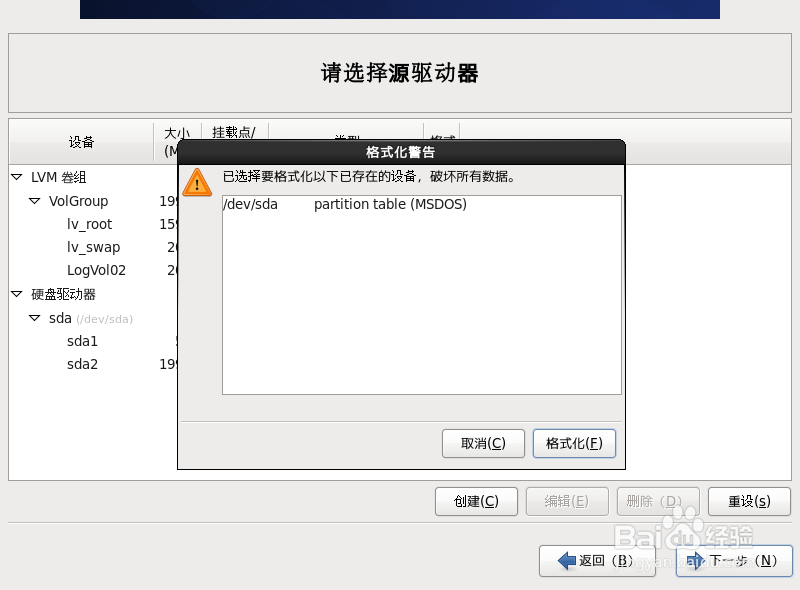Collapse the VolGroup group
Viewport: 800px width, 590px height.
pos(33,201)
